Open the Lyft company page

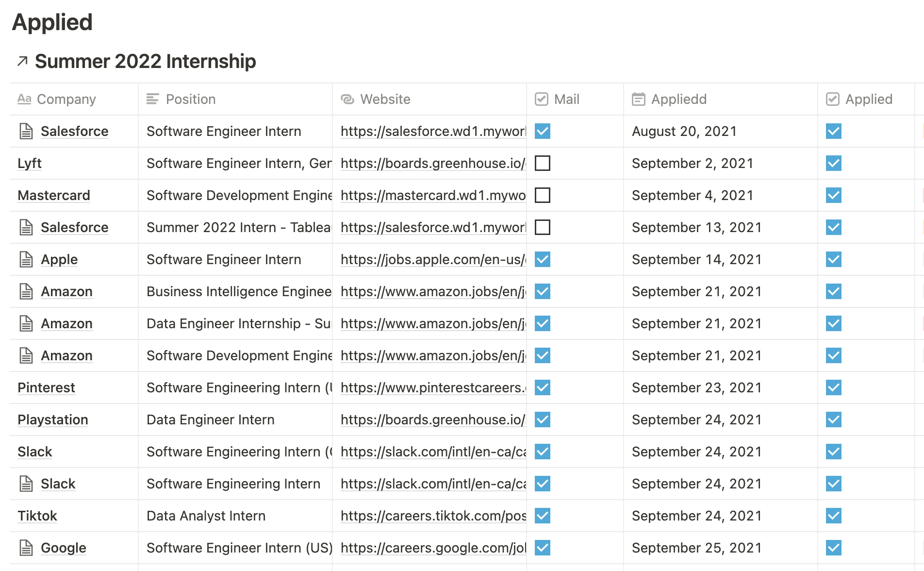(x=30, y=163)
